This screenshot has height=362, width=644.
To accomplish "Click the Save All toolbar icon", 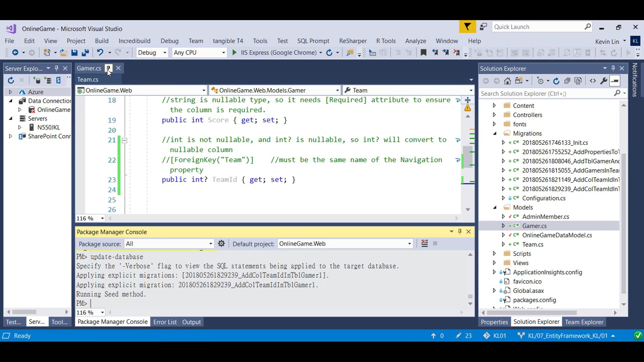I will coord(85,53).
